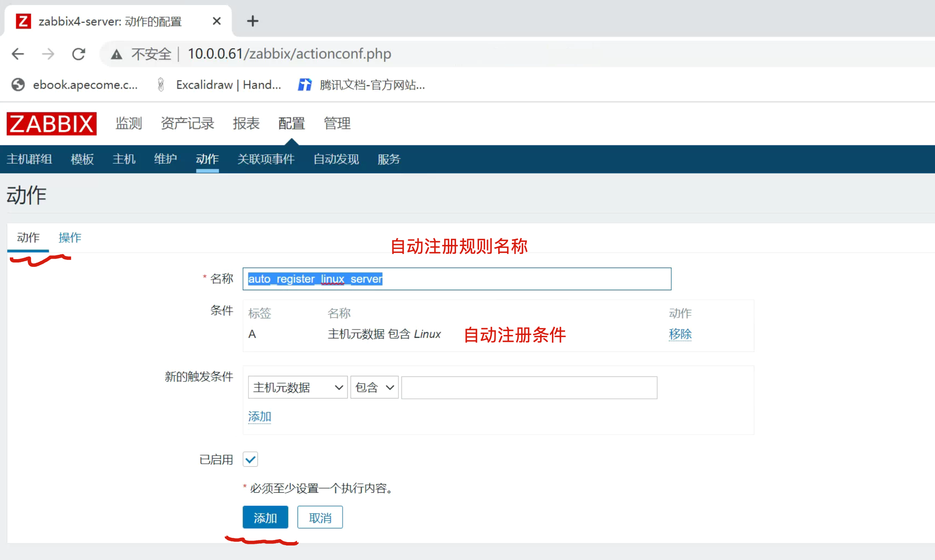Switch to the 操作 tab
Image resolution: width=935 pixels, height=560 pixels.
(70, 237)
